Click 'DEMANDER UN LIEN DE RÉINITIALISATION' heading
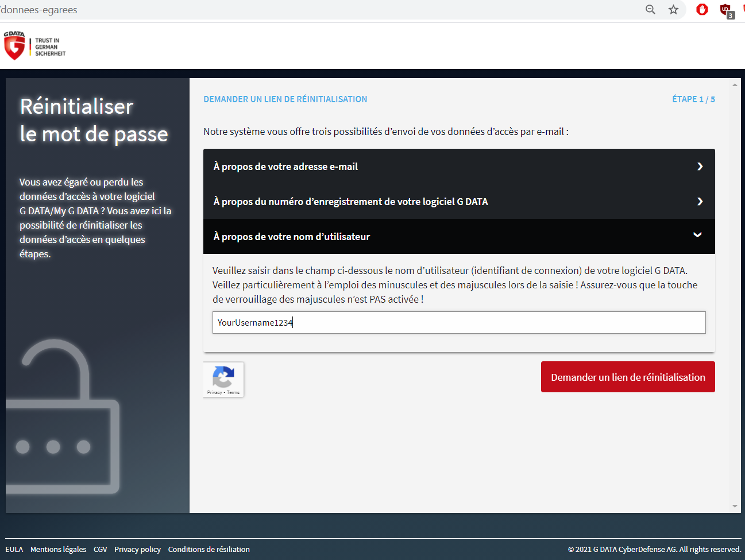745x560 pixels. [285, 99]
